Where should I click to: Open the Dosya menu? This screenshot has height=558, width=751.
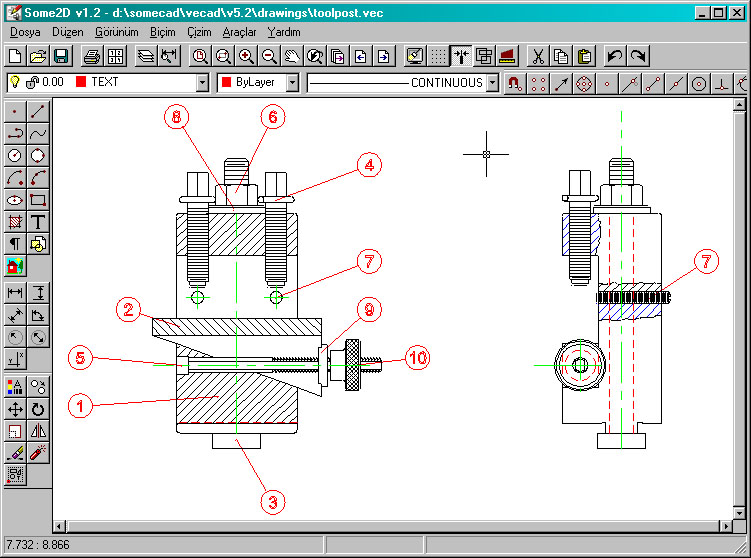24,32
